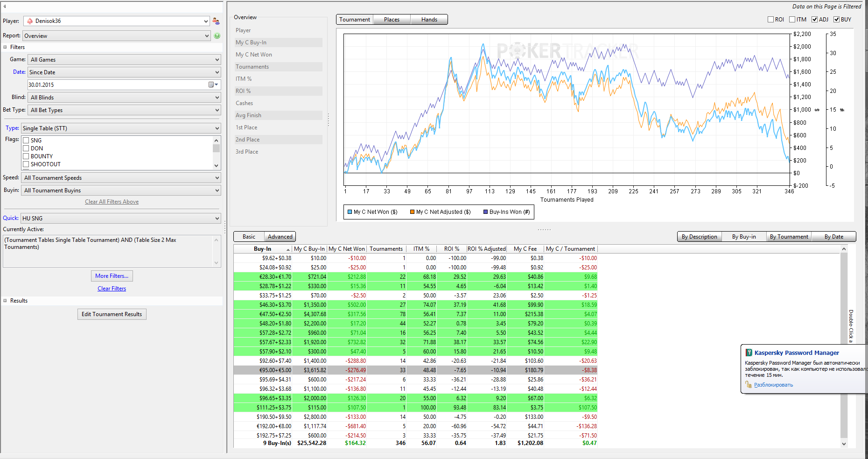868x459 pixels.
Task: Click the green refresh icon beside Report
Action: point(217,36)
